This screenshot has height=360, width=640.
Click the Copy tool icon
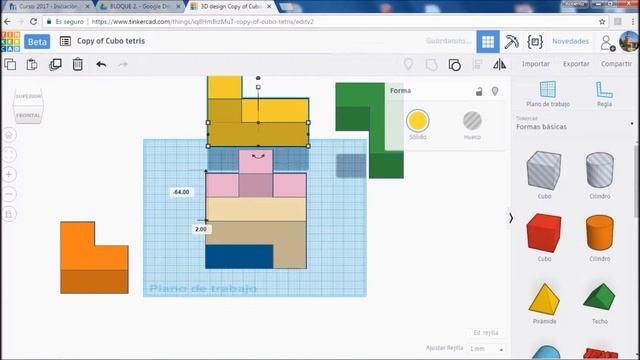pos(10,64)
